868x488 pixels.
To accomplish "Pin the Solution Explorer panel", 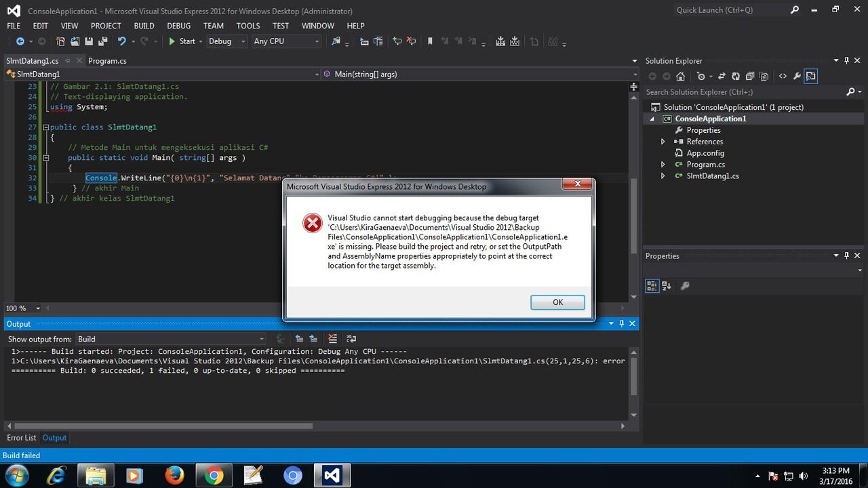I will [847, 61].
